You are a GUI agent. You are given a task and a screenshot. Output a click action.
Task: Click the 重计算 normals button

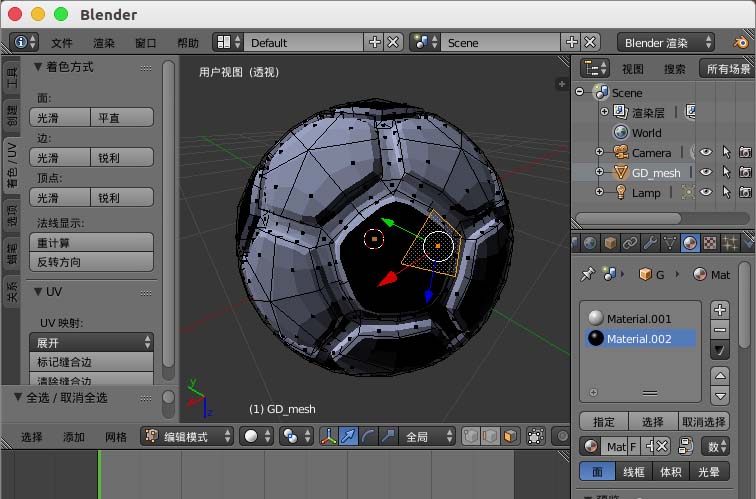click(92, 243)
